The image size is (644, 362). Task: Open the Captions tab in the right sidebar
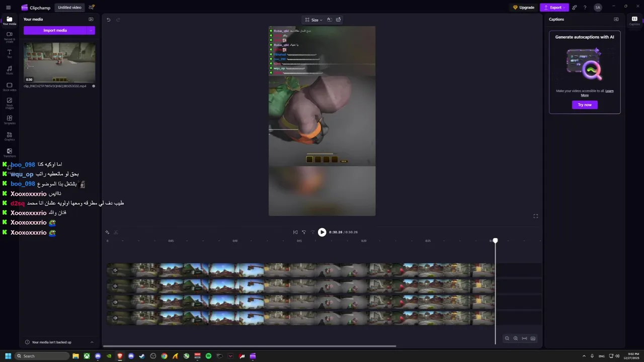tap(634, 20)
